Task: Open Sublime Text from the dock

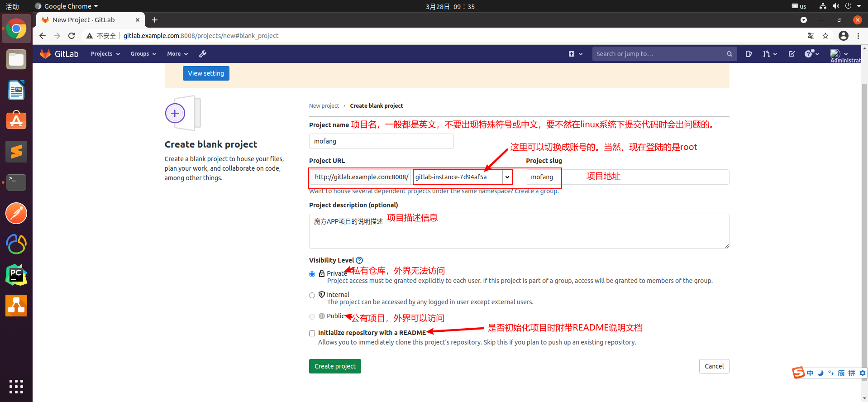Action: click(x=16, y=152)
